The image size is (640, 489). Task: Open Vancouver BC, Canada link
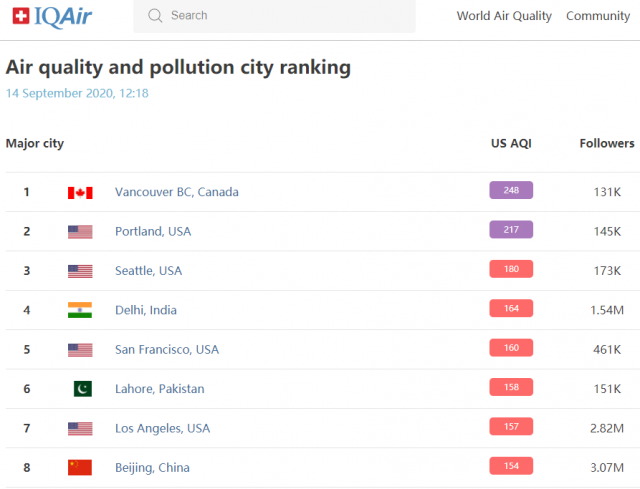coord(177,192)
